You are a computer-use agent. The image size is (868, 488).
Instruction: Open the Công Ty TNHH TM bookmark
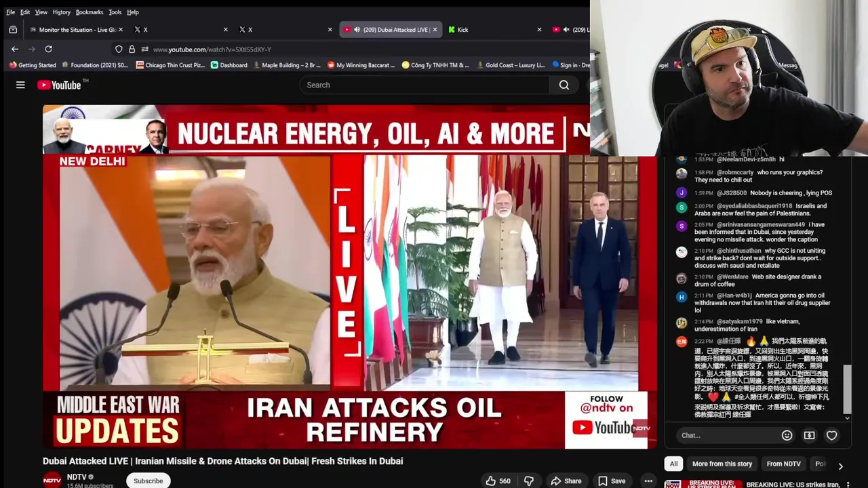coord(435,65)
